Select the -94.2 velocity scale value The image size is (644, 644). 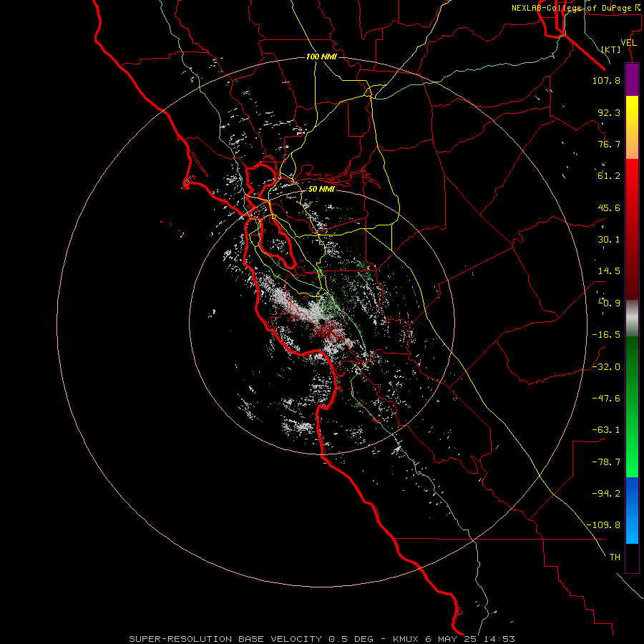coord(606,494)
